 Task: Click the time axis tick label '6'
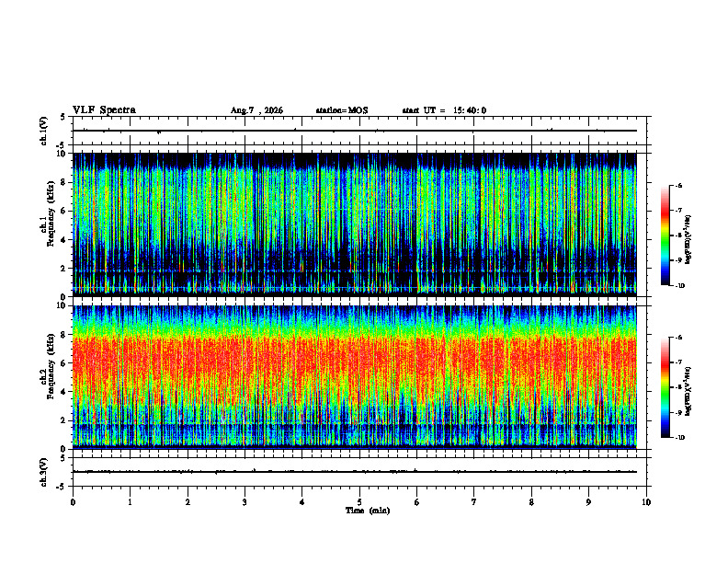click(x=416, y=502)
